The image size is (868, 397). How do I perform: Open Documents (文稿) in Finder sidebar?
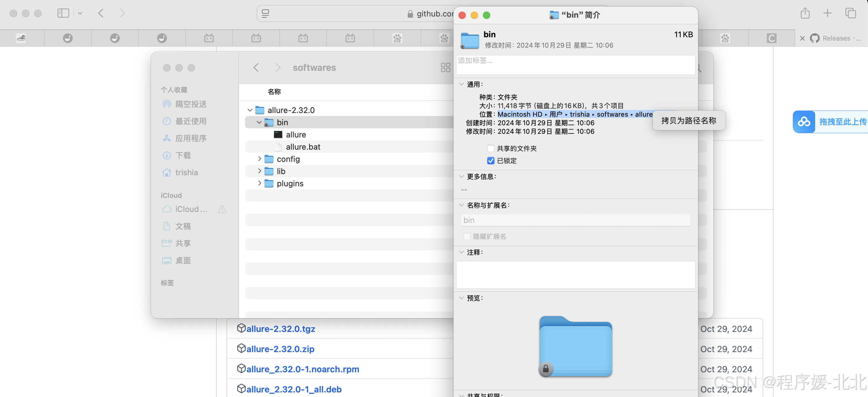[x=177, y=226]
